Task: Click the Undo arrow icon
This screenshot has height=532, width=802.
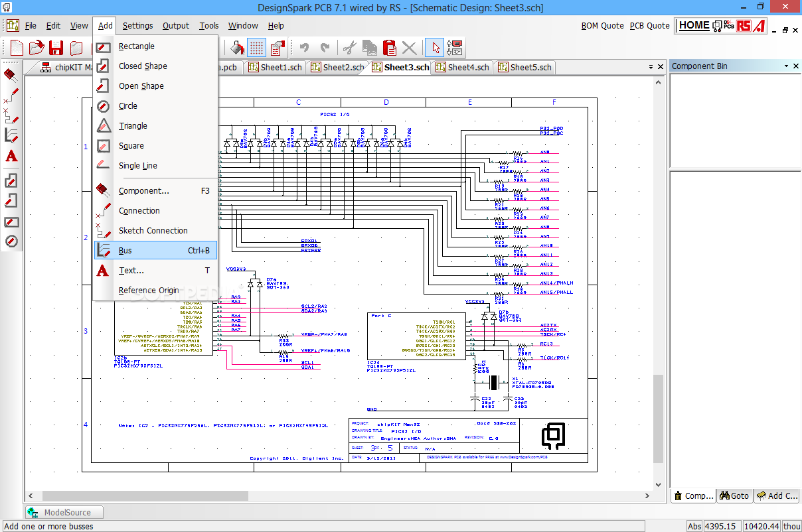Action: [x=305, y=47]
